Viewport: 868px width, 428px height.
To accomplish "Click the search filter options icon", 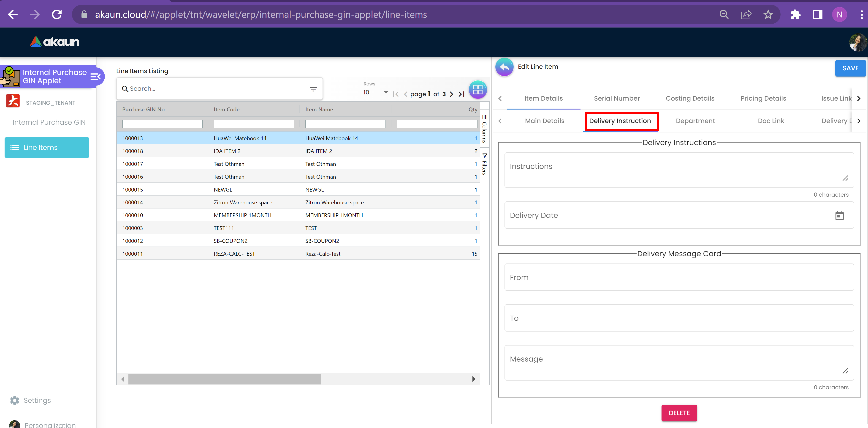I will point(313,89).
